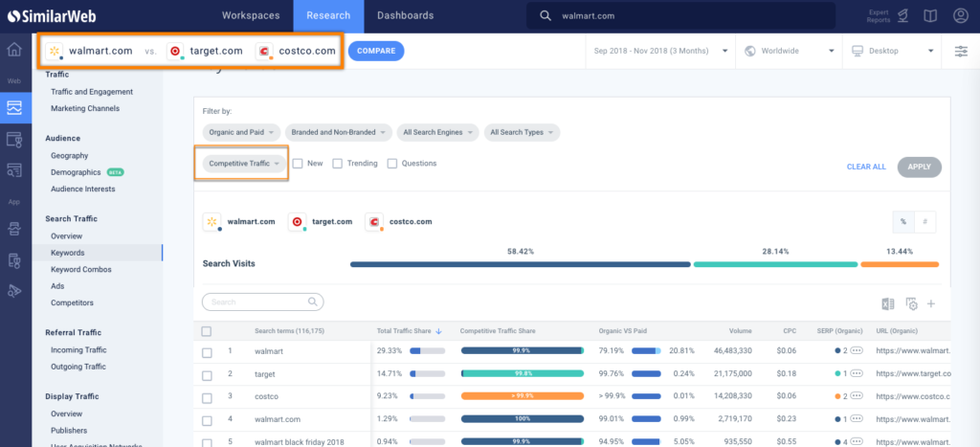This screenshot has width=980, height=447.
Task: Open SERP features ellipsis for walmart row
Action: click(857, 350)
